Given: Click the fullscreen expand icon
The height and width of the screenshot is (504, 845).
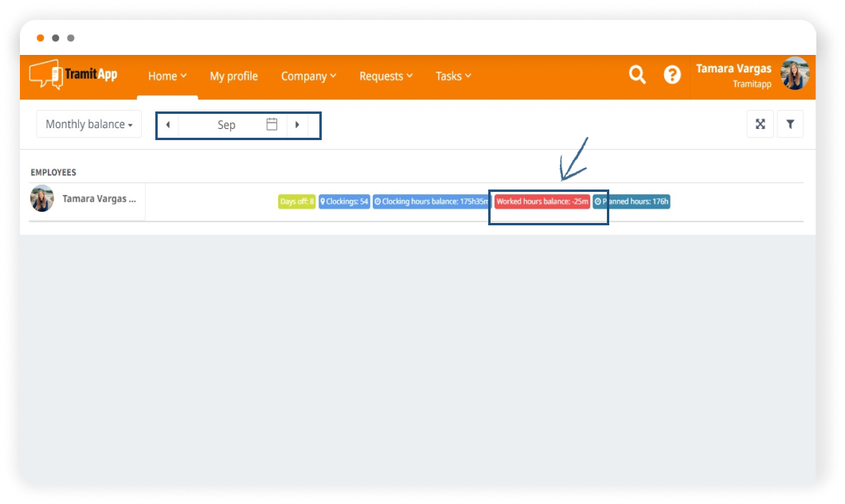Looking at the screenshot, I should pos(760,124).
